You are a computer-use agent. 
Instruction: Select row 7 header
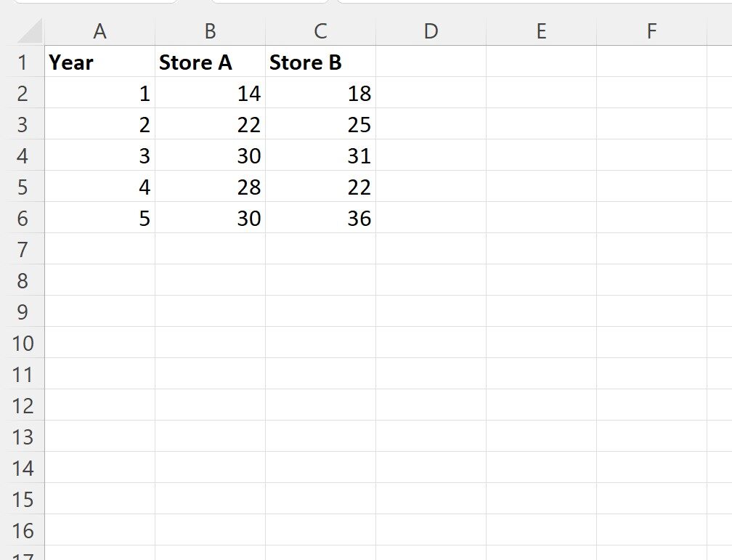(22, 249)
